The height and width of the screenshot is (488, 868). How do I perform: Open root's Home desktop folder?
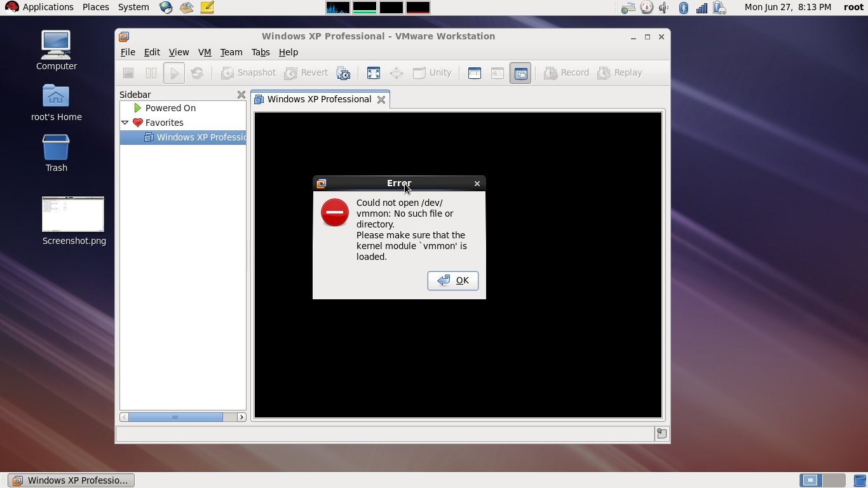click(57, 102)
